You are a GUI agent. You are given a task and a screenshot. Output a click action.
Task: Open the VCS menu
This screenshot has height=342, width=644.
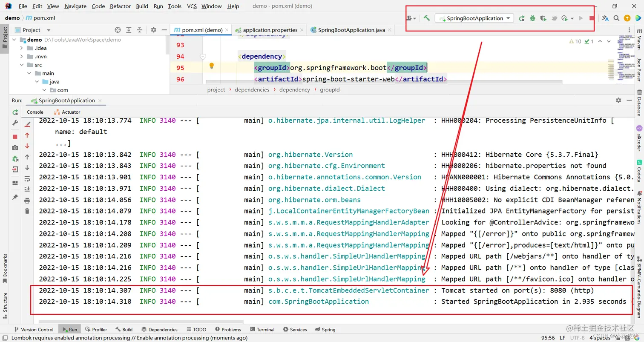coord(192,6)
